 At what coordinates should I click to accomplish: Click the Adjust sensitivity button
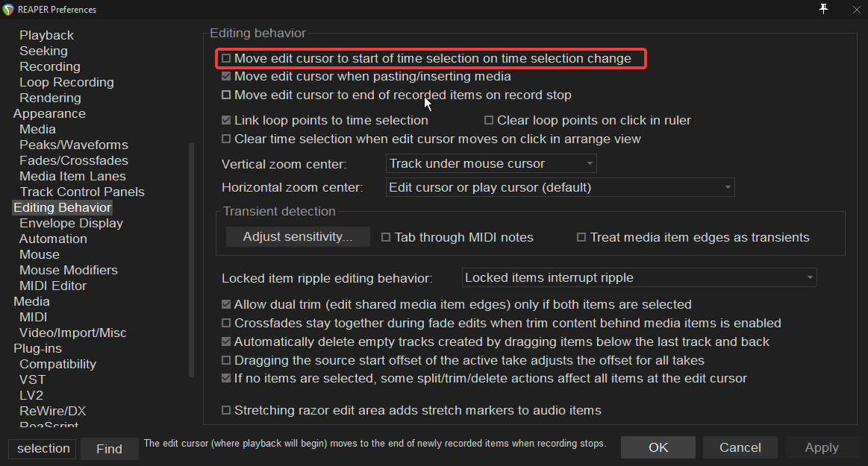pyautogui.click(x=298, y=236)
